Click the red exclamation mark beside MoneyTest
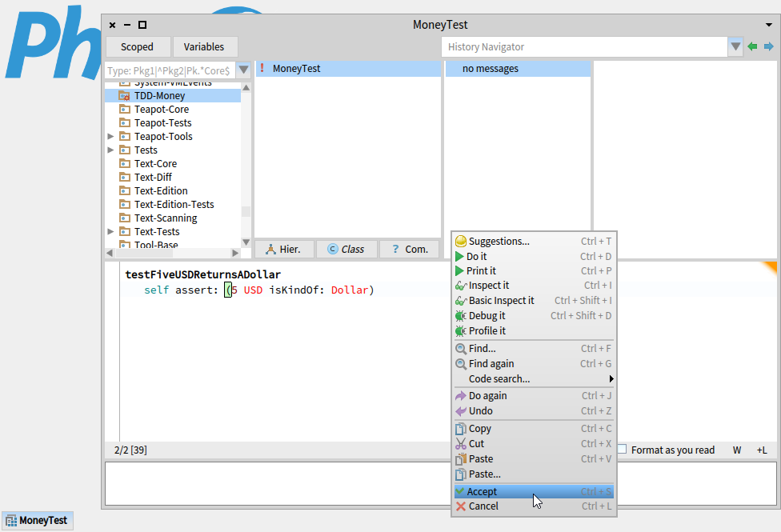 pos(262,68)
